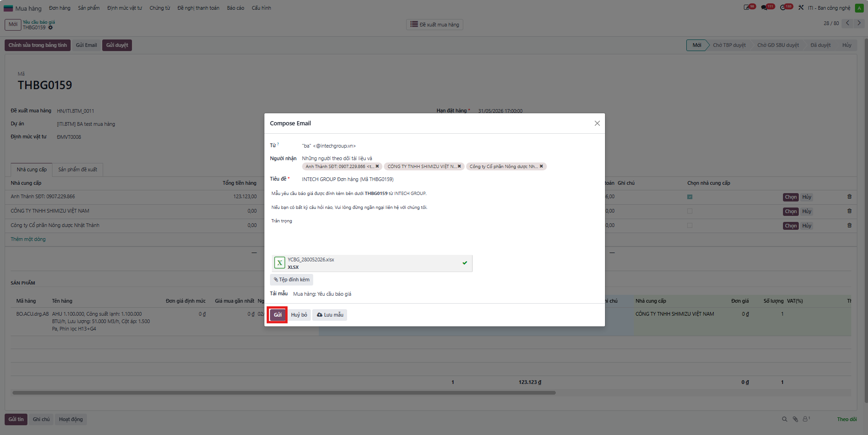The width and height of the screenshot is (868, 435).
Task: Delete the Nông dược Nhật Thành row
Action: [x=849, y=226]
